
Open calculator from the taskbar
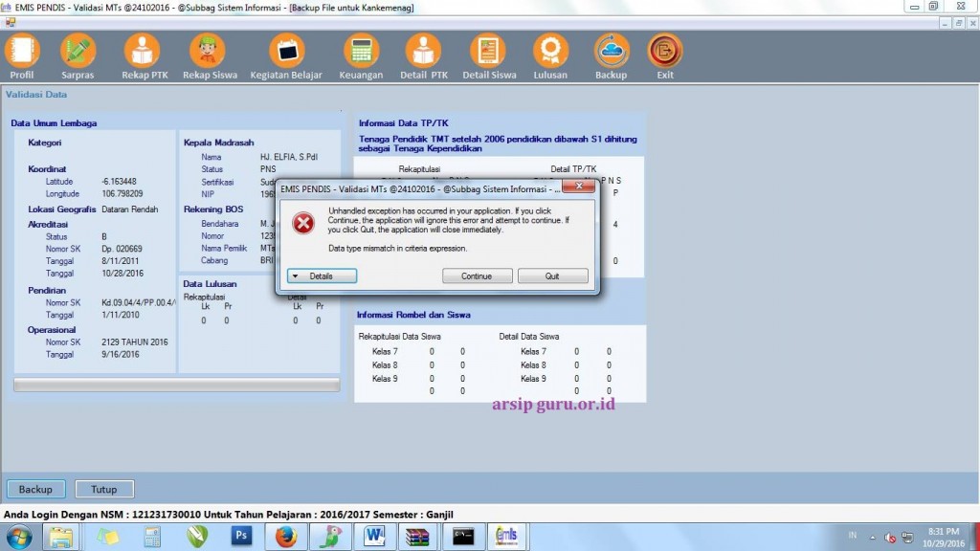click(x=152, y=537)
